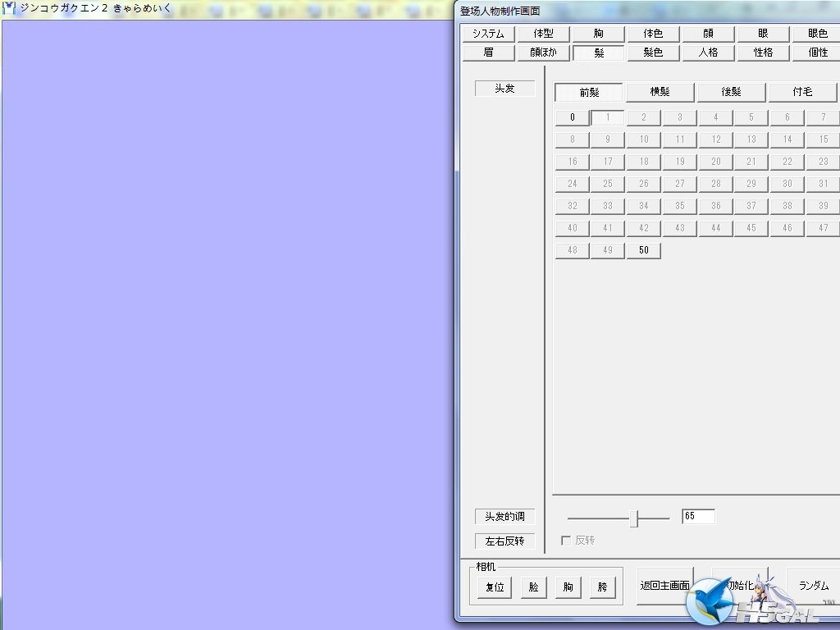The width and height of the screenshot is (840, 630).
Task: Open the システム tab
Action: click(488, 34)
